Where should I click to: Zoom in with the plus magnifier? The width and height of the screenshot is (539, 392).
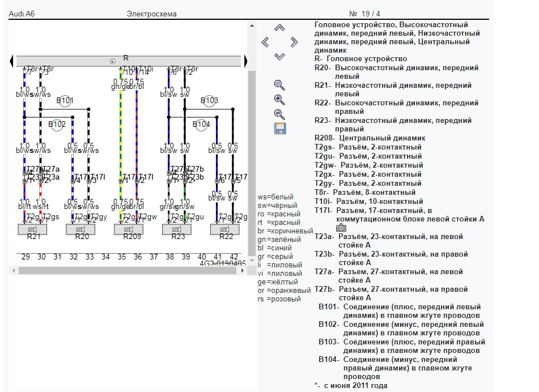tap(279, 100)
